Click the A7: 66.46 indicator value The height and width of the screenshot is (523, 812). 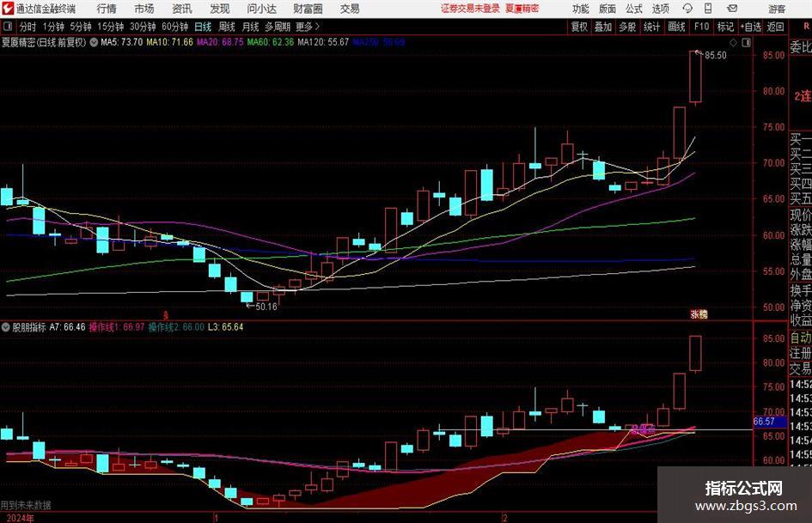[x=67, y=326]
